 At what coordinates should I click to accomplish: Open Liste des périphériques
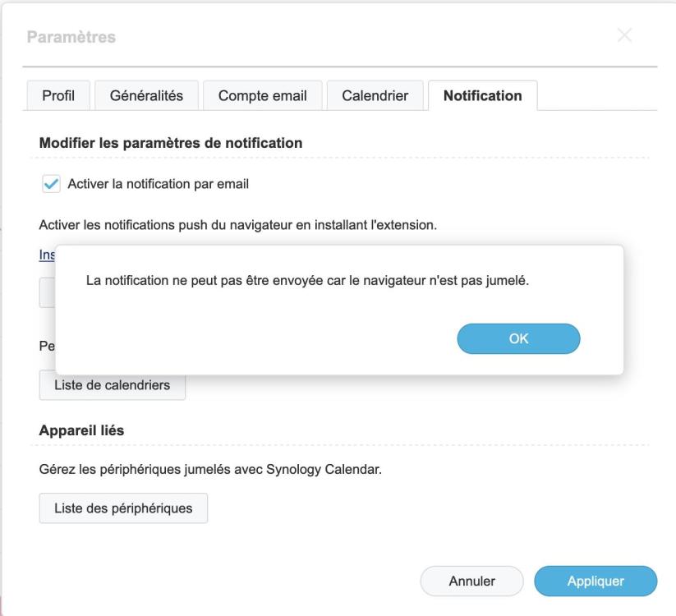click(123, 508)
